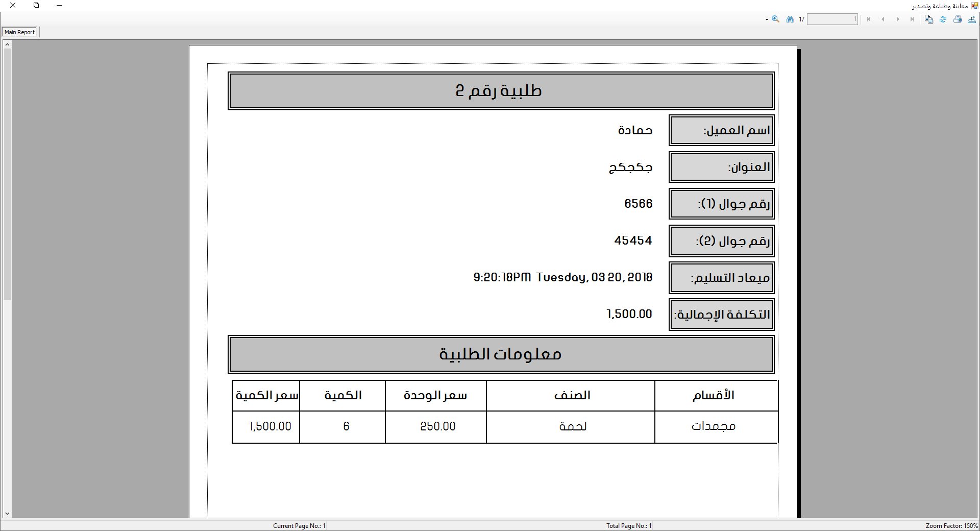Open the zoom level dropdown arrow
Viewport: 980px width, 531px height.
pos(767,19)
